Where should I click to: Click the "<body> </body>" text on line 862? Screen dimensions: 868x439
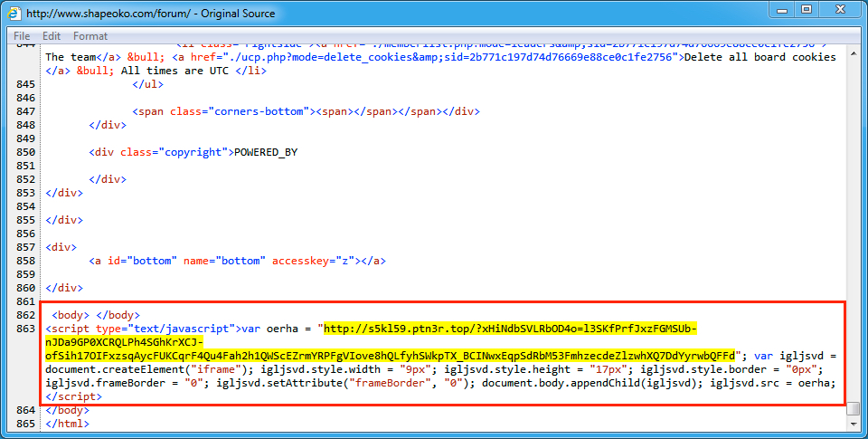pyautogui.click(x=96, y=315)
